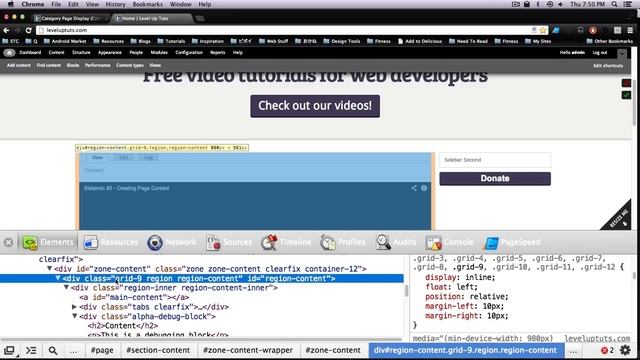Click the Drupal home icon
The height and width of the screenshot is (360, 640).
click(x=9, y=53)
